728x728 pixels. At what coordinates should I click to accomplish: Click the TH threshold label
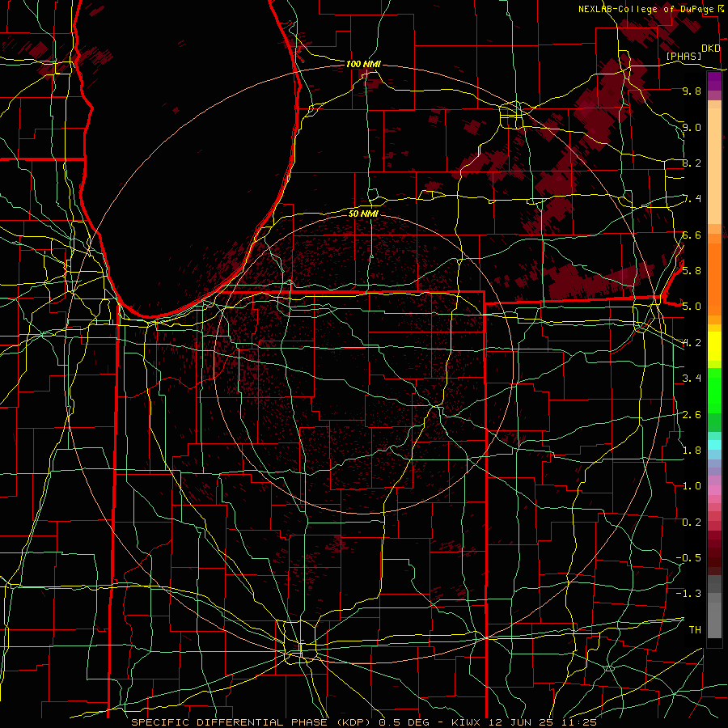click(x=695, y=630)
